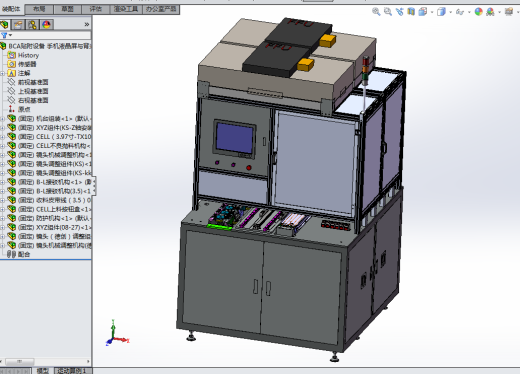Expand the 防护机构<1> component node
This screenshot has height=374, width=520.
point(2,218)
